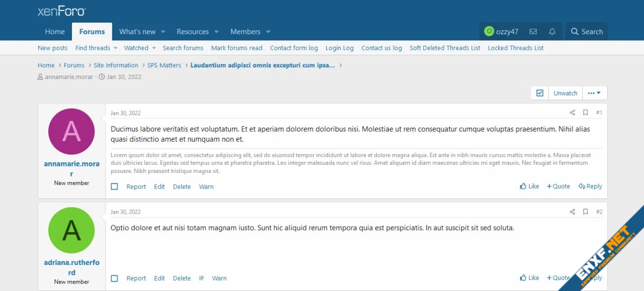Tick the select checkbox on post #2
The width and height of the screenshot is (644, 291).
click(x=114, y=278)
